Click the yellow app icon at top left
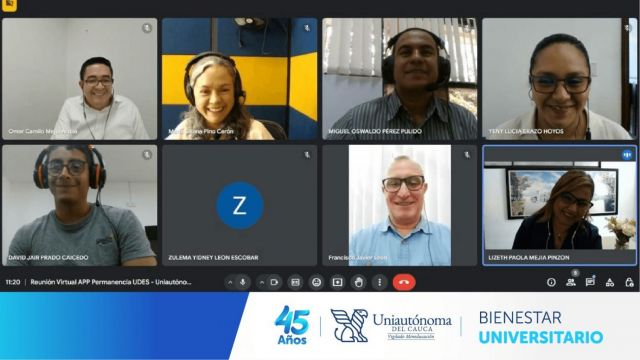 [9, 5]
